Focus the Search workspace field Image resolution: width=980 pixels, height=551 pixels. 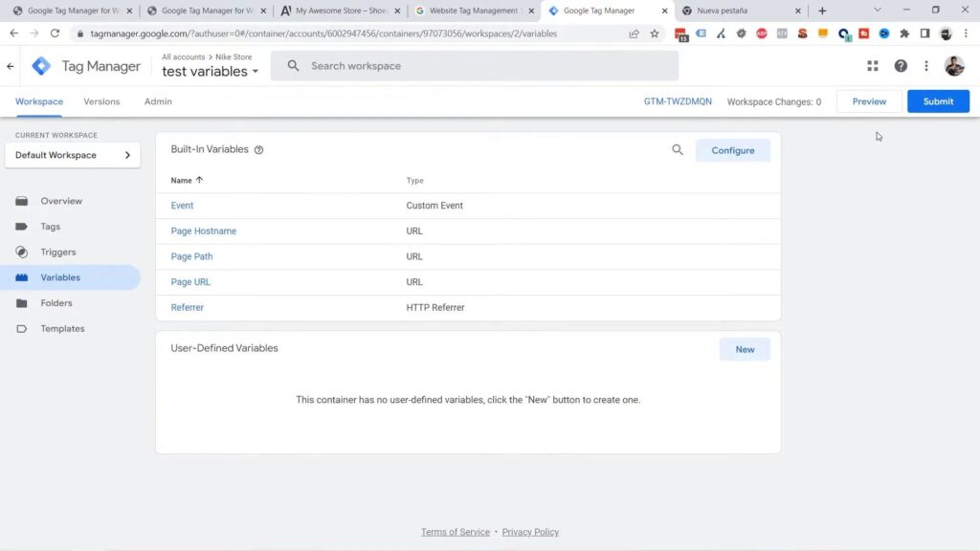(x=475, y=66)
